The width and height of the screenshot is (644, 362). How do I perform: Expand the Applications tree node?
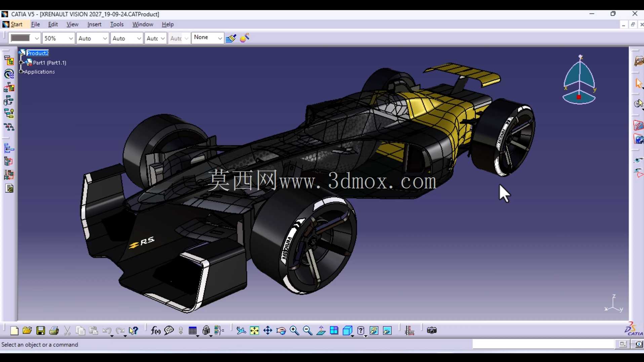point(22,72)
